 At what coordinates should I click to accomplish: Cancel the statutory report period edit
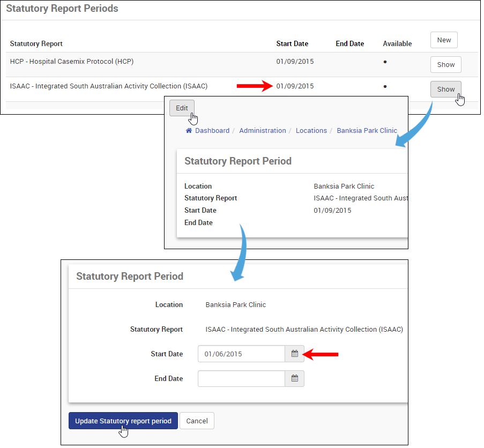point(197,421)
